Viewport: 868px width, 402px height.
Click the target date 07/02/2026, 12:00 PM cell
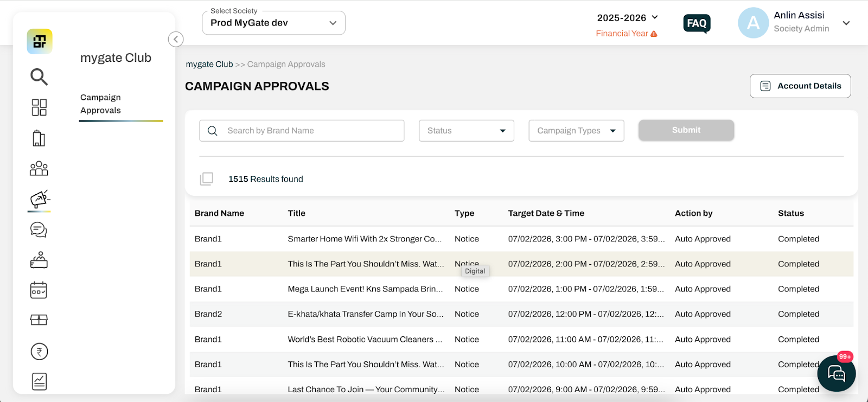coord(586,314)
